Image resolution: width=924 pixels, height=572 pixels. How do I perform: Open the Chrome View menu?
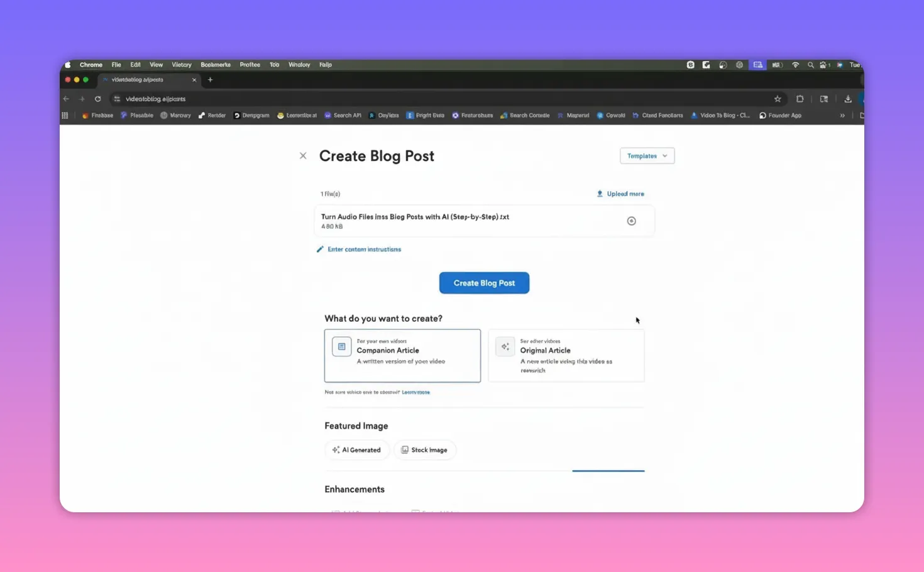pyautogui.click(x=156, y=64)
